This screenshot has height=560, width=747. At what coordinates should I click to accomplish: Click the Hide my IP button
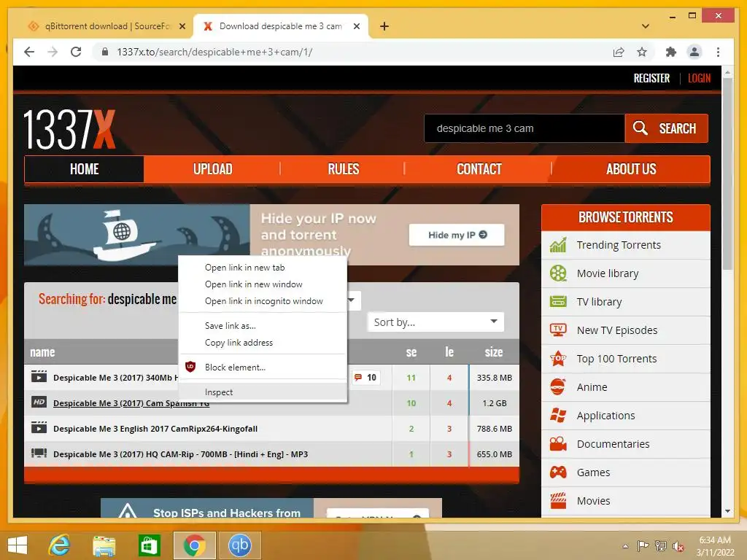tap(457, 235)
